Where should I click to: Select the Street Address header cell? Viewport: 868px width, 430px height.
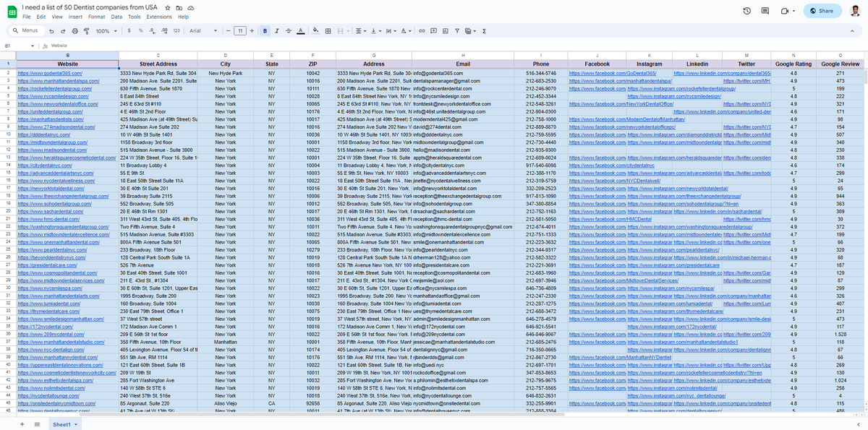(158, 64)
